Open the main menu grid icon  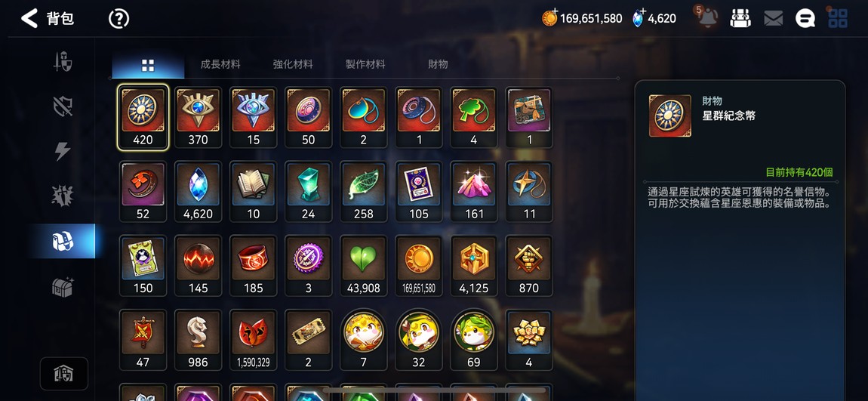(x=838, y=19)
